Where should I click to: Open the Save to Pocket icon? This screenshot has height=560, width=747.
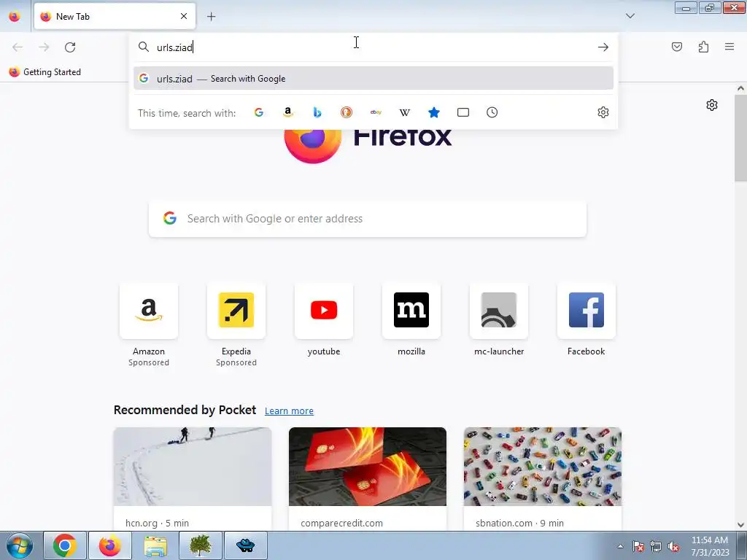pos(677,47)
